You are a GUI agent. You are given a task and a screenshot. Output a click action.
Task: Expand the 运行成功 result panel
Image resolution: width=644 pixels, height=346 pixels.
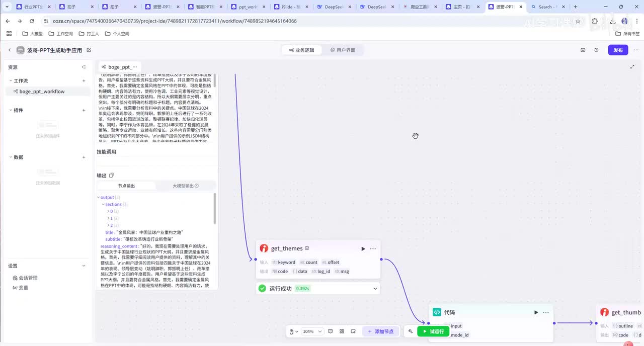click(375, 289)
